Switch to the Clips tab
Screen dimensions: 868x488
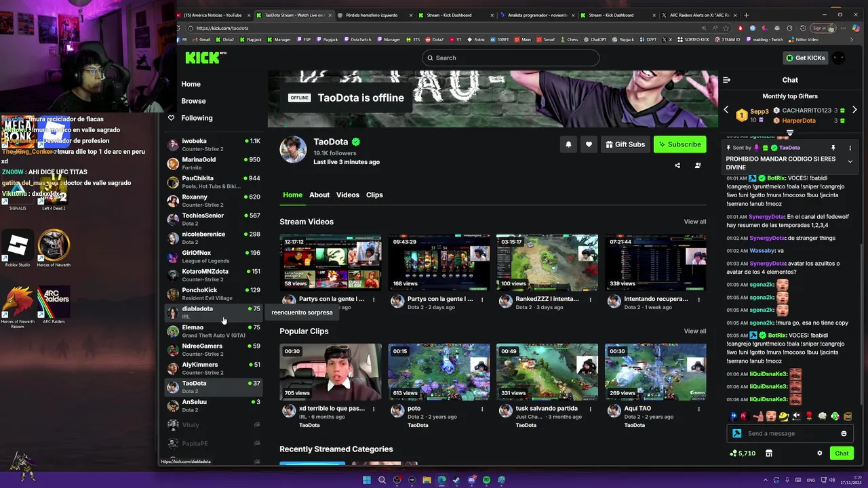[374, 195]
